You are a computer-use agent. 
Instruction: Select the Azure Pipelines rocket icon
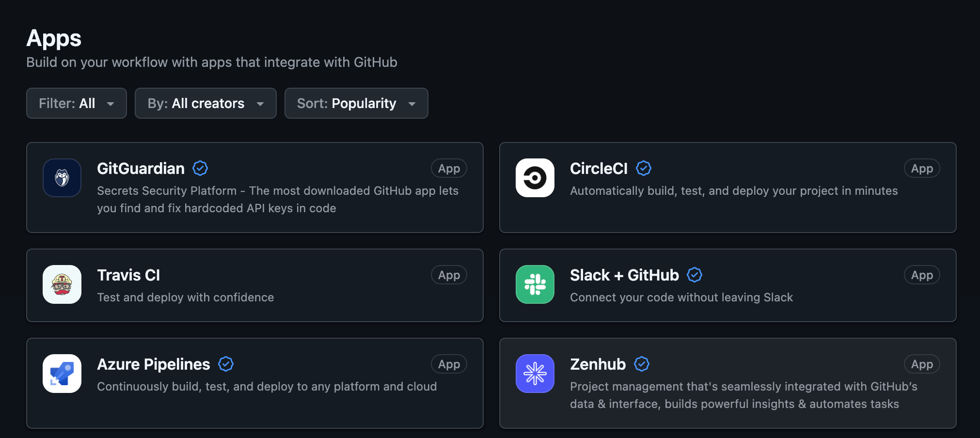pos(62,374)
